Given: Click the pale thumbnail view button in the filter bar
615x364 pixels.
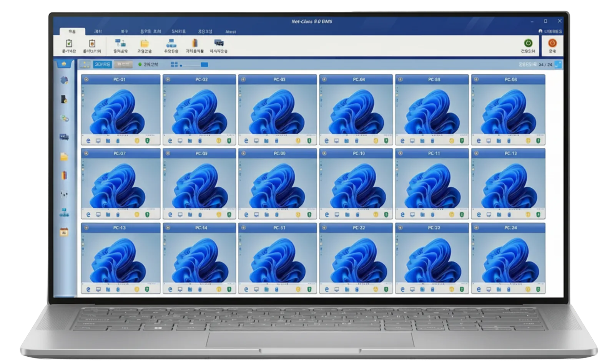Looking at the screenshot, I should point(85,65).
